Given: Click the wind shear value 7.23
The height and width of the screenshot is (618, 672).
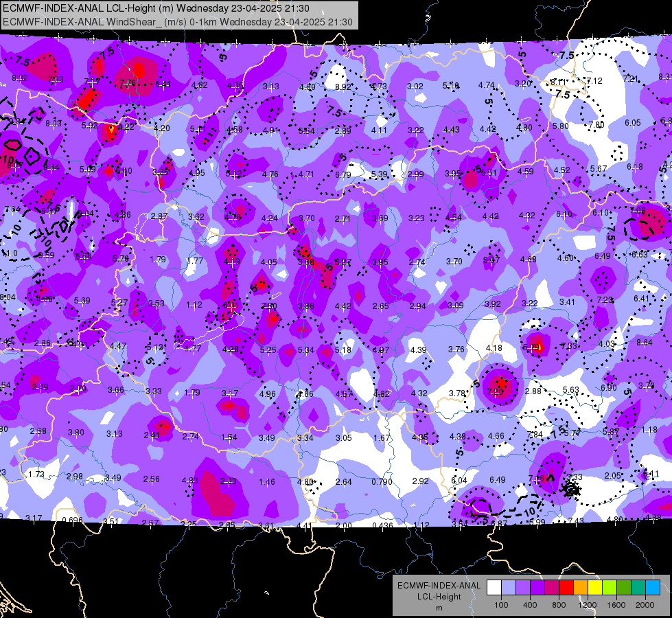Looking at the screenshot, I should pos(605,299).
